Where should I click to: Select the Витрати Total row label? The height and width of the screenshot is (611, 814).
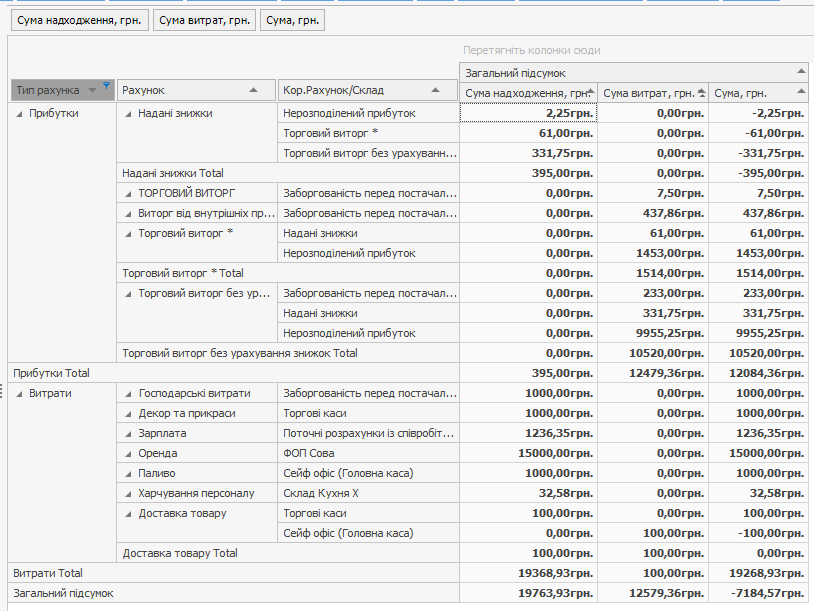[48, 573]
